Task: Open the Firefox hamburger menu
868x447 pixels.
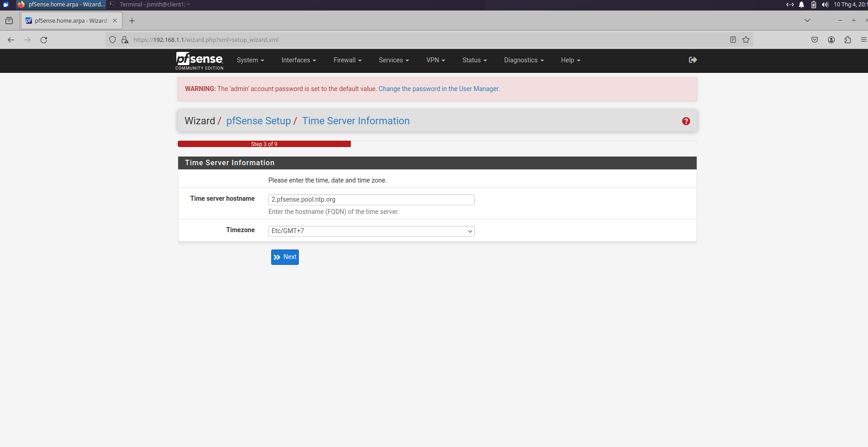Action: coord(863,40)
